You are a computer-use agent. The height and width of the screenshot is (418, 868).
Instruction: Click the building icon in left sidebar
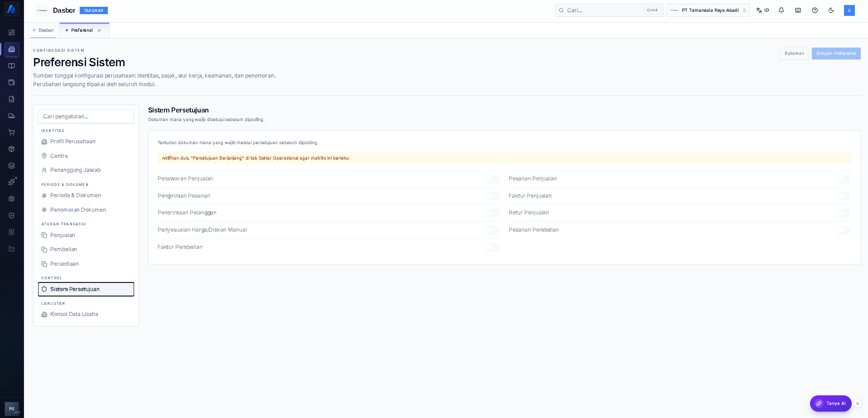pos(12,49)
